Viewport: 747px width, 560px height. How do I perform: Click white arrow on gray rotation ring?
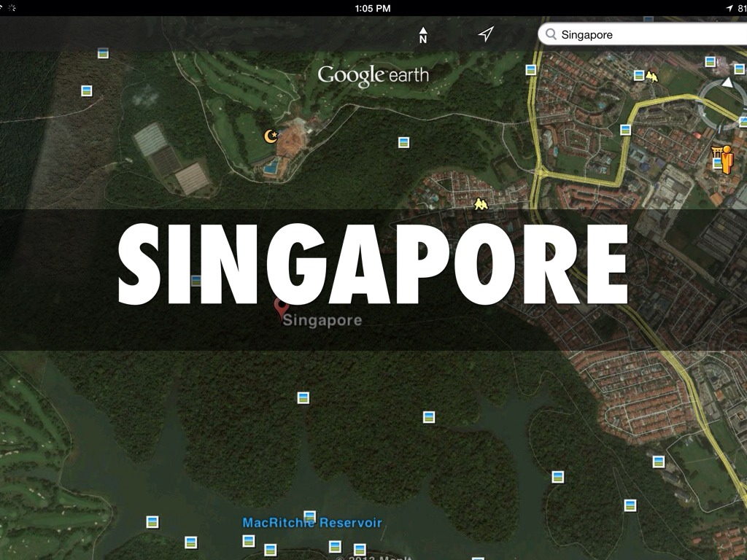727,82
